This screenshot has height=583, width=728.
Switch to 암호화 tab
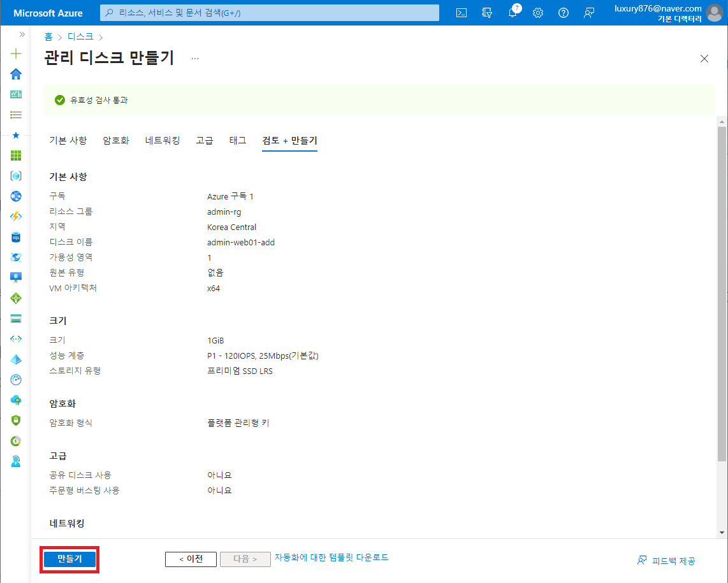point(116,141)
